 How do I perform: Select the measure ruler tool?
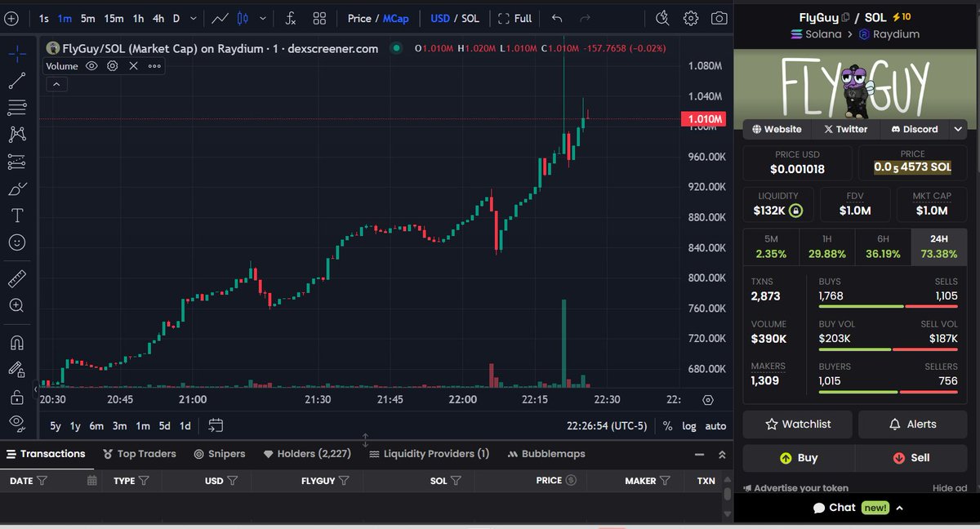[17, 278]
